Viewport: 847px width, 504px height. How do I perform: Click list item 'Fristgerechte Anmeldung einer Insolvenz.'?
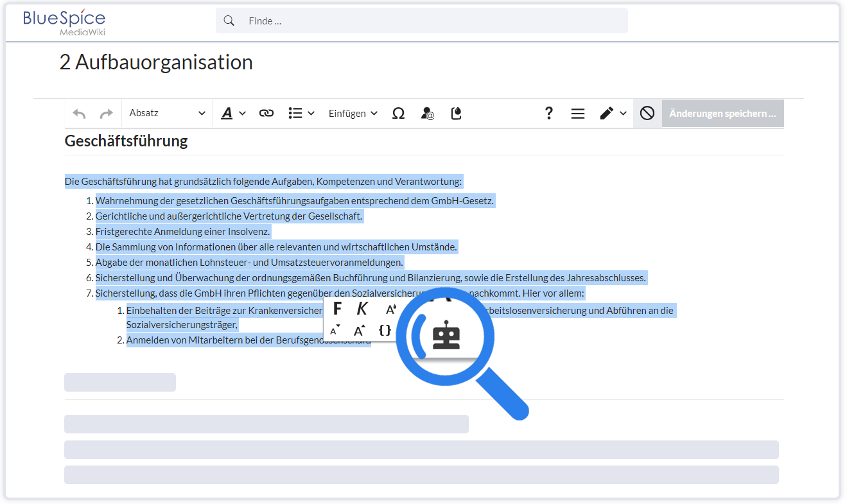point(183,231)
